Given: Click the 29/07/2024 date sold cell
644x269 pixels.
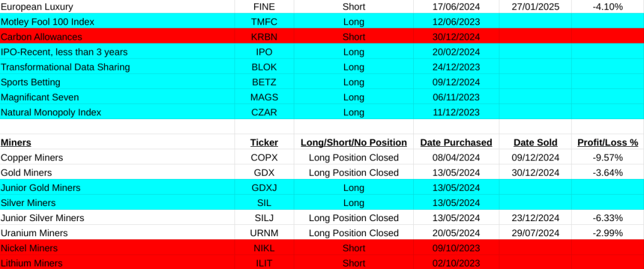Looking at the screenshot, I should pos(536,233).
